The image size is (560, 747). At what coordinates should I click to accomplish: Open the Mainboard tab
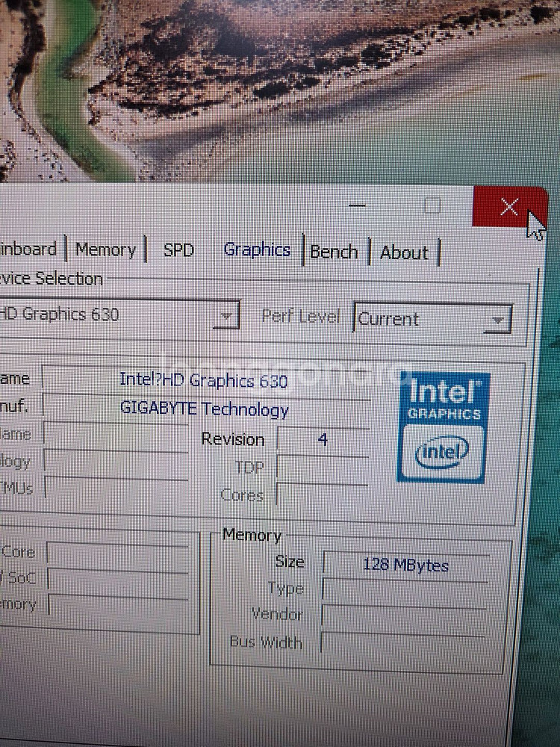tap(28, 249)
